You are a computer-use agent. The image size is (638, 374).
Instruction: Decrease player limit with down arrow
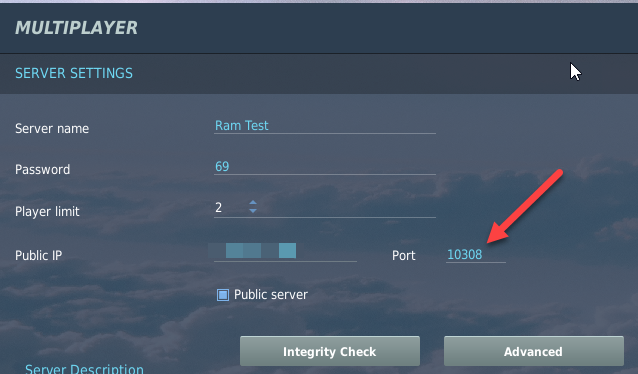pyautogui.click(x=253, y=211)
